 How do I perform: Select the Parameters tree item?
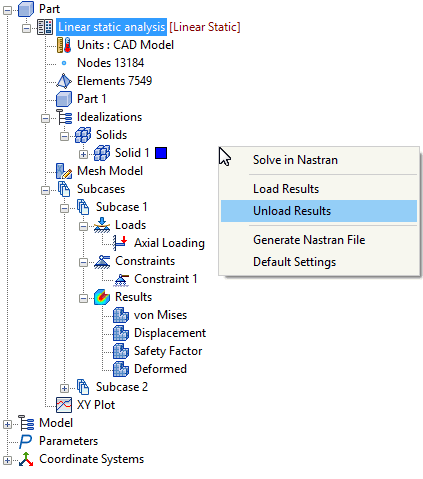click(x=68, y=441)
